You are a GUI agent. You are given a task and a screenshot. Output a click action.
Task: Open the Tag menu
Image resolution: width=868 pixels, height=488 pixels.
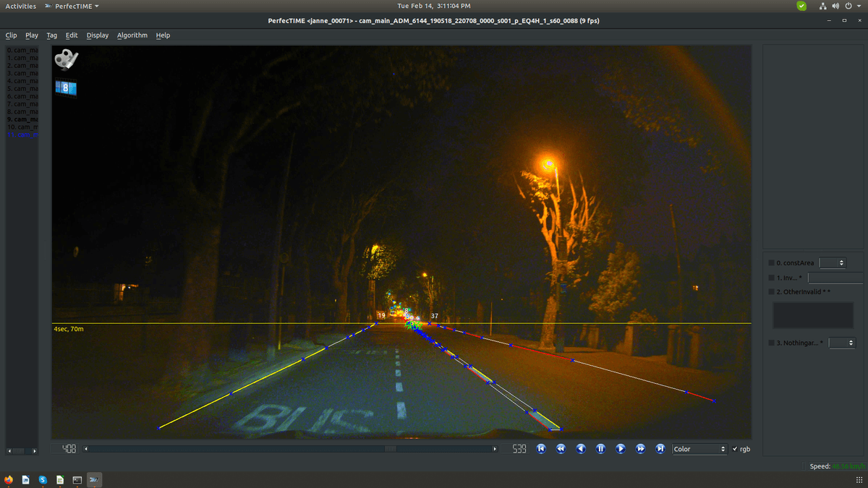(x=51, y=35)
